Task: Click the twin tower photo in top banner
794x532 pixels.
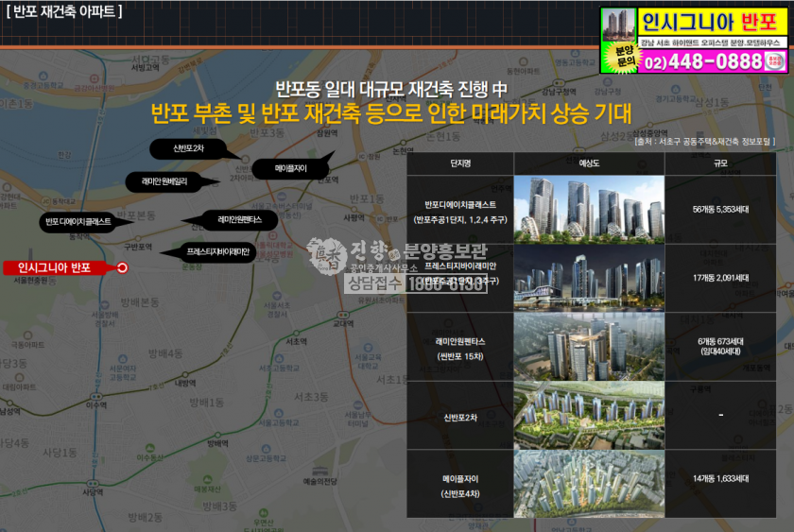Action: [x=618, y=24]
